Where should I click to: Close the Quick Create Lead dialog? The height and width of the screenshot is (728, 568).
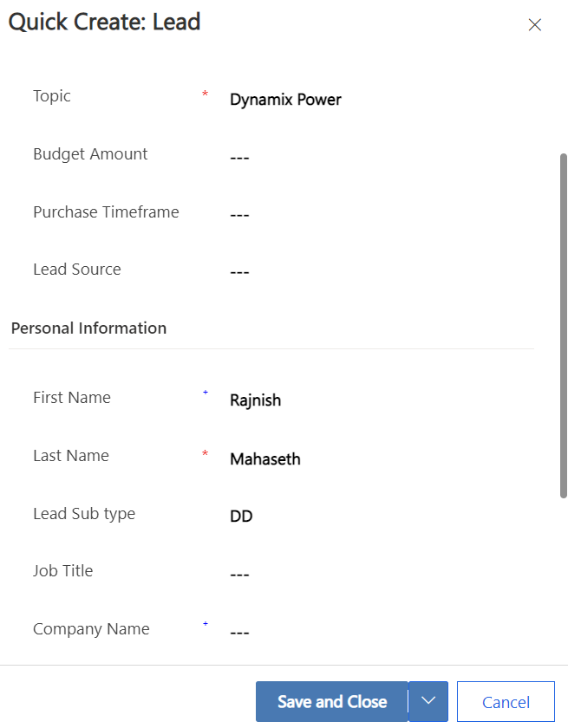[x=534, y=24]
